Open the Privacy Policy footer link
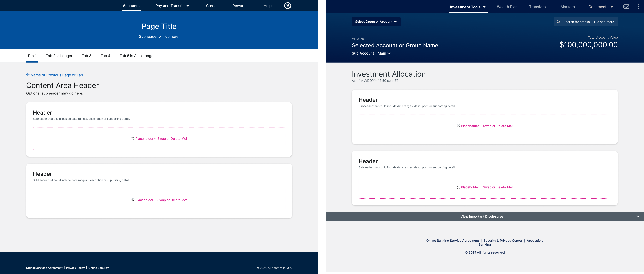The width and height of the screenshot is (644, 274). click(75, 268)
